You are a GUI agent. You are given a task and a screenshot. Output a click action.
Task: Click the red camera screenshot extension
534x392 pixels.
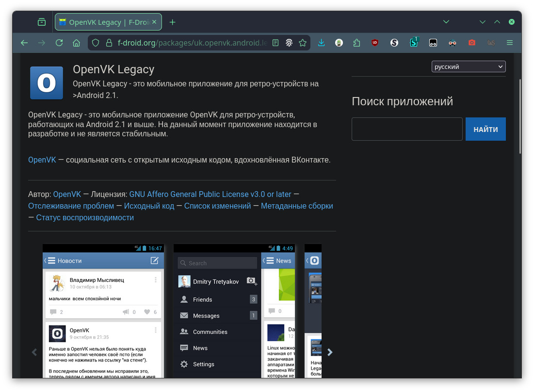pos(472,43)
